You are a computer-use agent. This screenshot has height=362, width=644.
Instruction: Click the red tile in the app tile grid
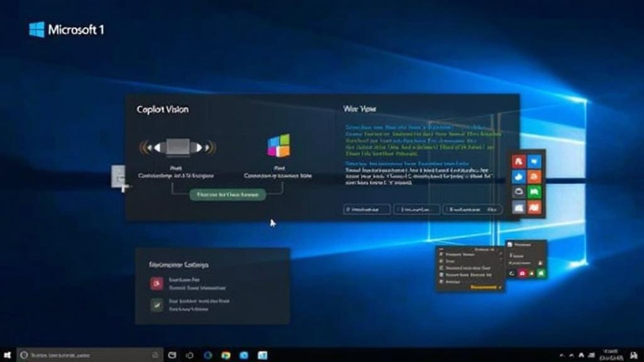(519, 162)
